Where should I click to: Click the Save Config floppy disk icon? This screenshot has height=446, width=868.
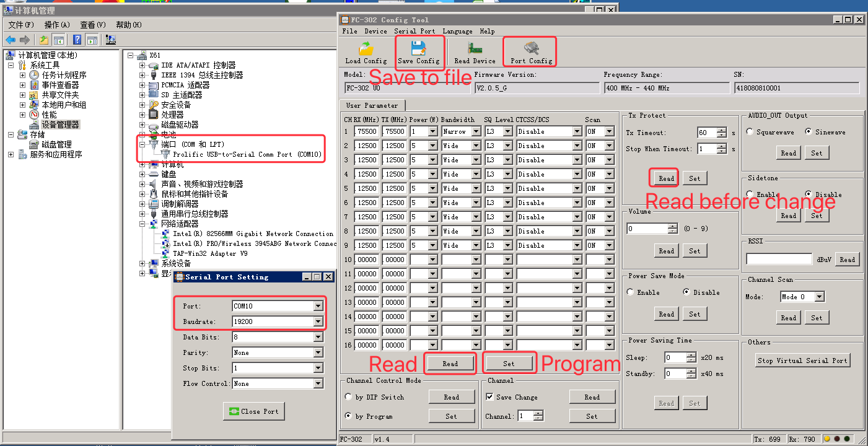point(418,48)
